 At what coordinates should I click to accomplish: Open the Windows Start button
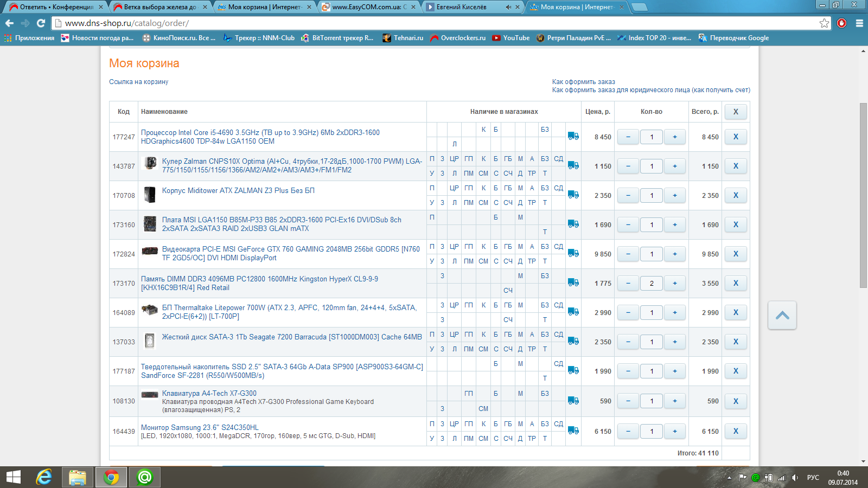pyautogui.click(x=13, y=477)
